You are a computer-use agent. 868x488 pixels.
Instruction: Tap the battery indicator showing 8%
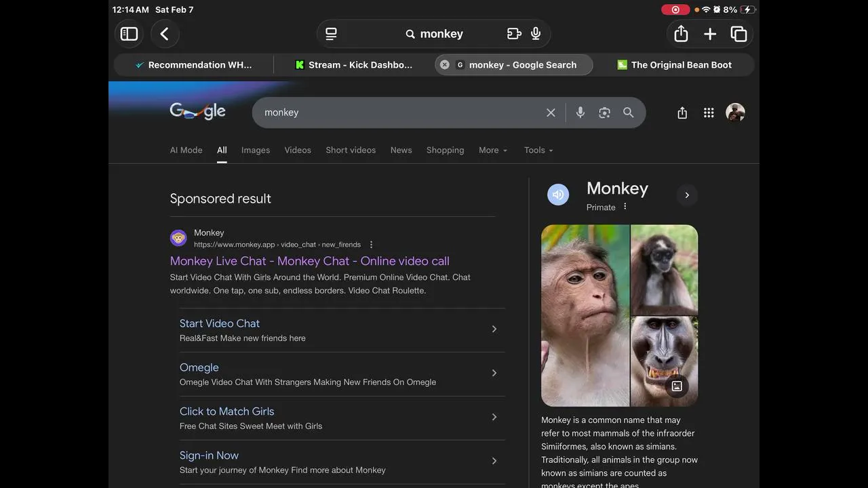[x=739, y=9]
